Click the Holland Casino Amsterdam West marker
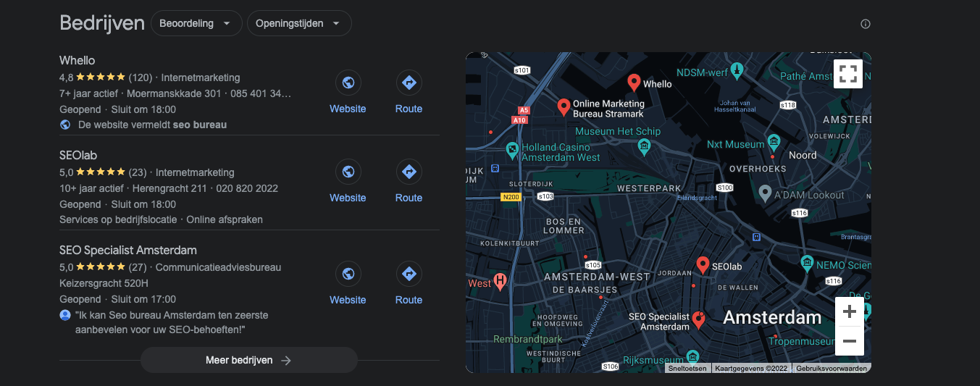980x386 pixels. [512, 149]
